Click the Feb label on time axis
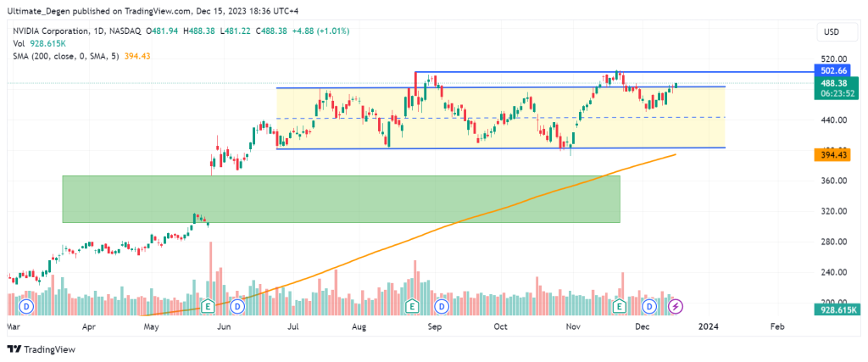The width and height of the screenshot is (868, 362). (777, 326)
